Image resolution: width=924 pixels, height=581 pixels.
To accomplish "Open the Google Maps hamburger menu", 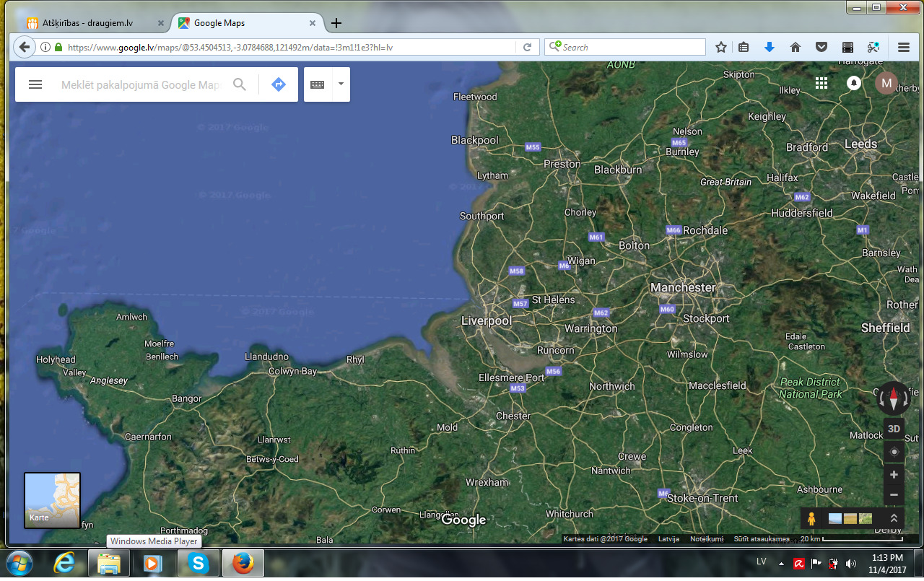I will click(x=35, y=84).
